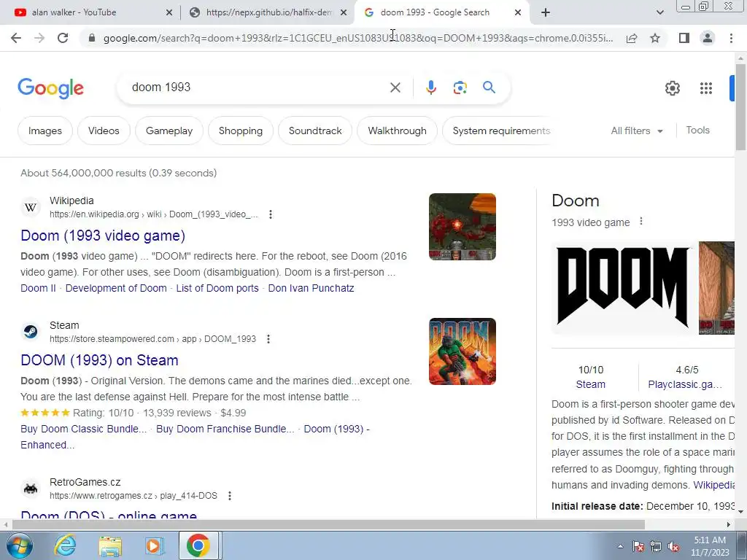Open more options for RetroGames.cz result
The height and width of the screenshot is (560, 747).
tap(230, 496)
